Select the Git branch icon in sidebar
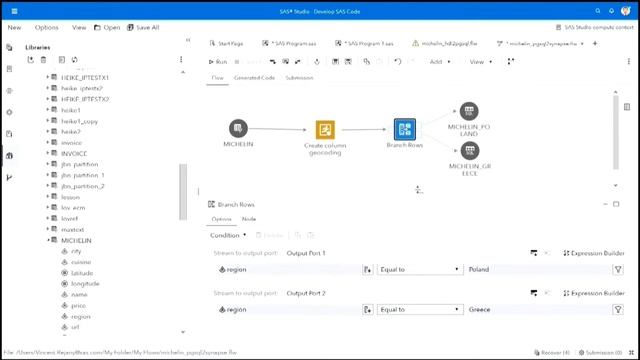Image resolution: width=640 pixels, height=360 pixels. point(9,177)
